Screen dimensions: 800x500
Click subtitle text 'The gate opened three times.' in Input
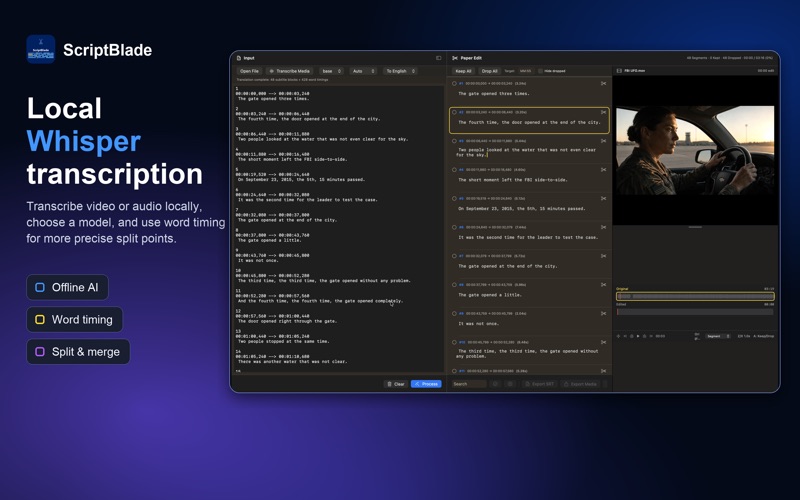pos(273,98)
